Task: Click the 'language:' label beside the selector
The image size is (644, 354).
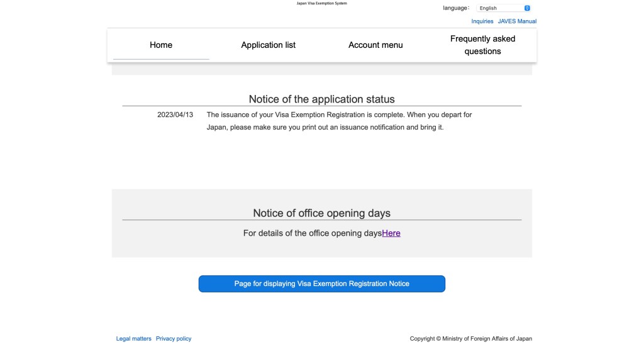Action: (x=456, y=8)
